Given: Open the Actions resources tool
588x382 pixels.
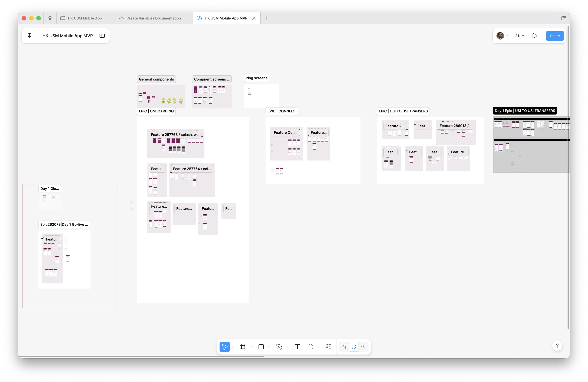Looking at the screenshot, I should click(x=328, y=347).
